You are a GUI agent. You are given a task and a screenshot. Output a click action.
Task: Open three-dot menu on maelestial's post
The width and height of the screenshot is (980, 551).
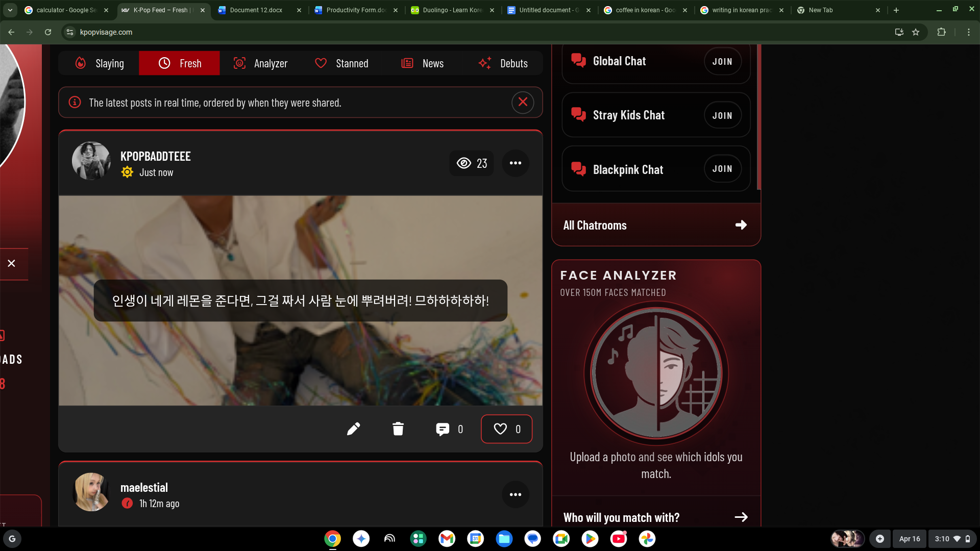(516, 494)
